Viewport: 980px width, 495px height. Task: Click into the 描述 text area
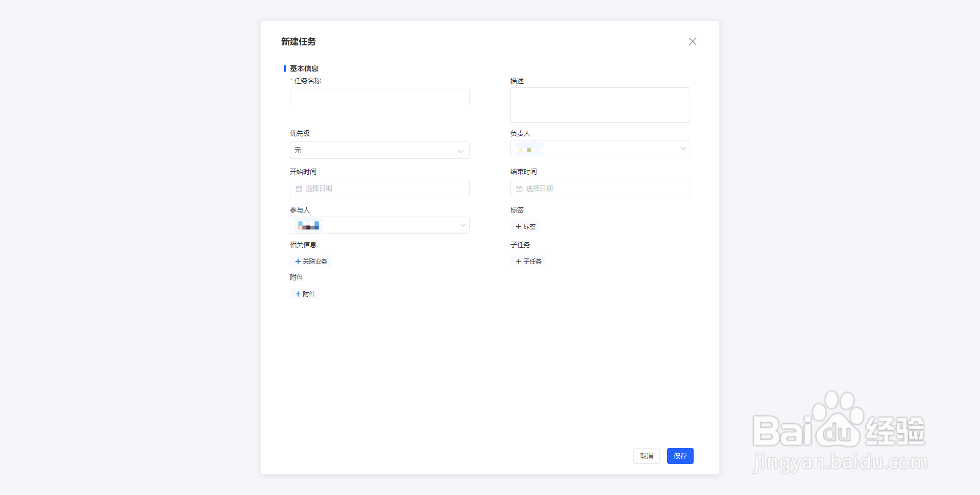(x=600, y=105)
